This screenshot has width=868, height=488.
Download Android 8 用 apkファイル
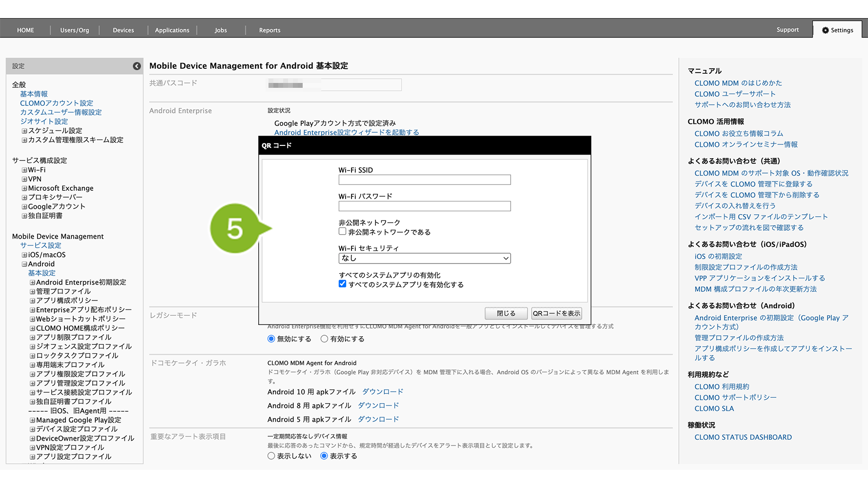click(x=378, y=406)
